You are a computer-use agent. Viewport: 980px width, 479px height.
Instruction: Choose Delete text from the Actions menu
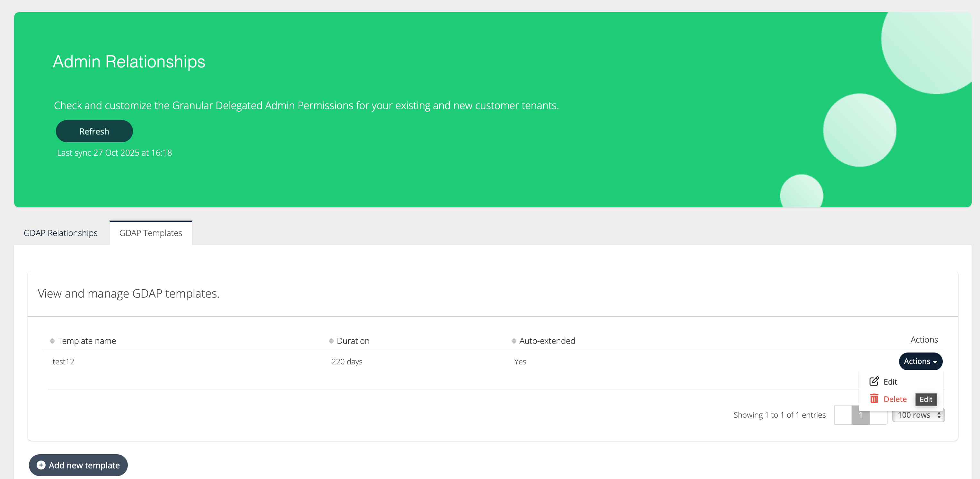click(x=895, y=399)
